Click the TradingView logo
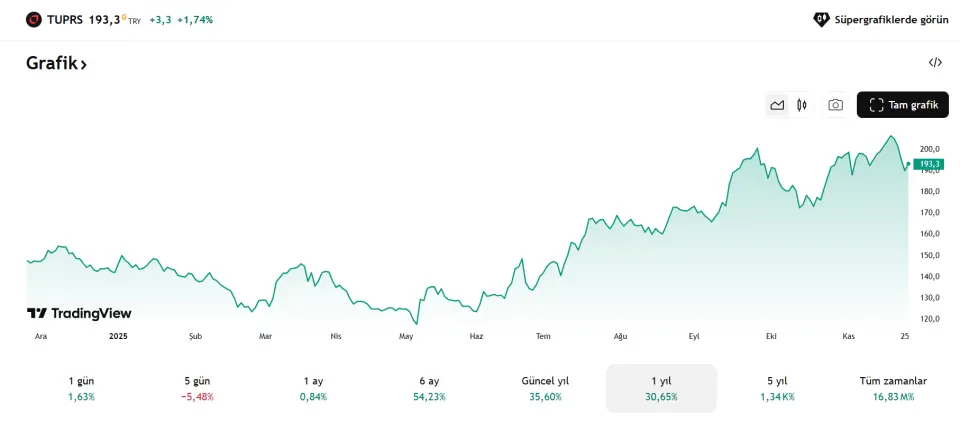Screen dimensions: 960x422 click(x=79, y=313)
